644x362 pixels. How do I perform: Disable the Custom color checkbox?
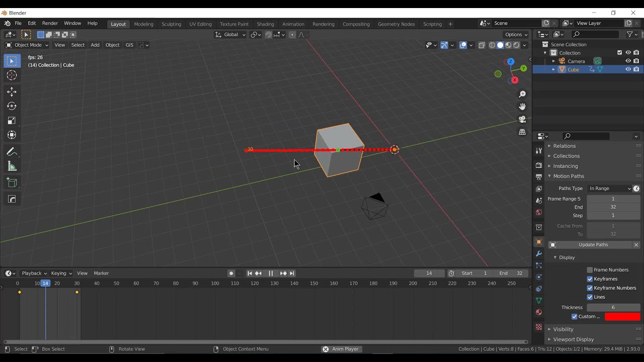(574, 317)
